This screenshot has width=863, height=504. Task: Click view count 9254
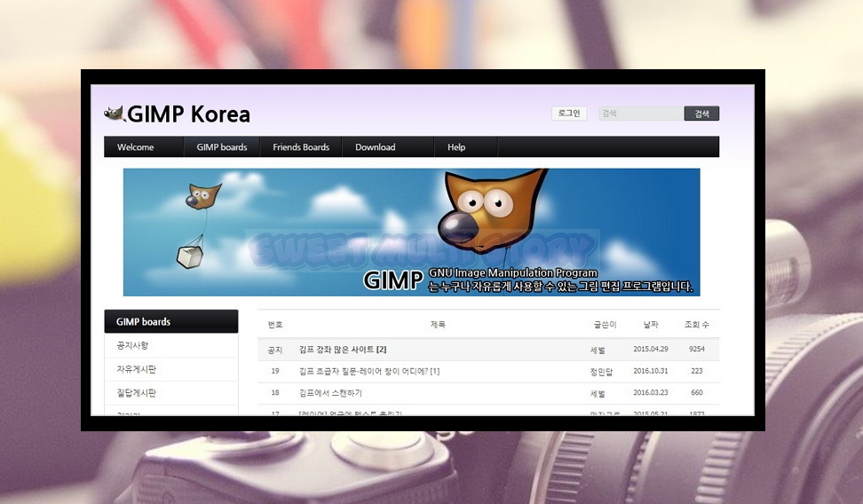(x=697, y=349)
